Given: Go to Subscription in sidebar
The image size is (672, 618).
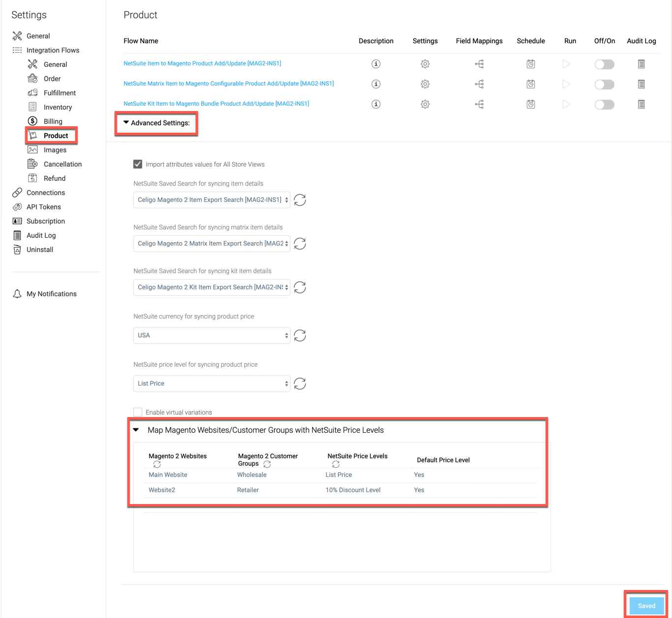Looking at the screenshot, I should (38, 221).
